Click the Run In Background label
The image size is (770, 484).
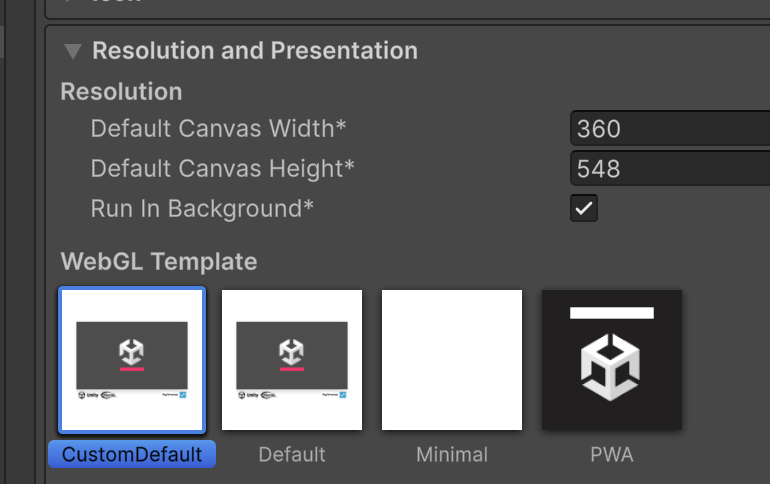(202, 209)
